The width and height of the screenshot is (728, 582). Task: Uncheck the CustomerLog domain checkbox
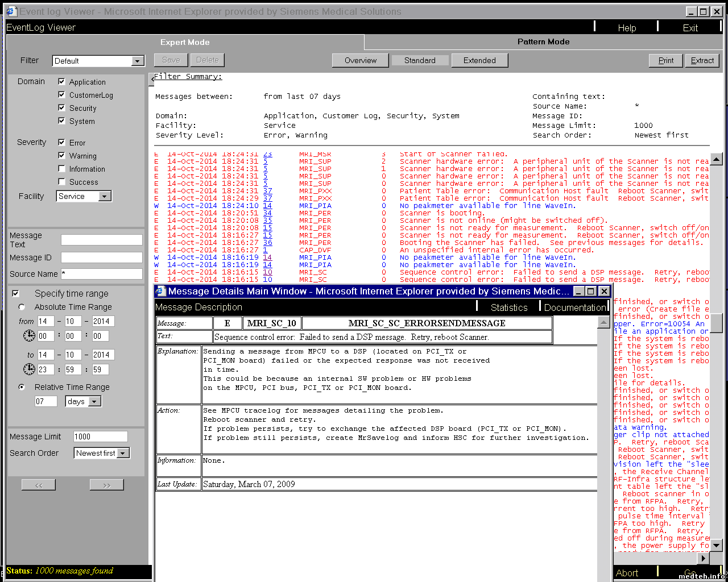61,95
